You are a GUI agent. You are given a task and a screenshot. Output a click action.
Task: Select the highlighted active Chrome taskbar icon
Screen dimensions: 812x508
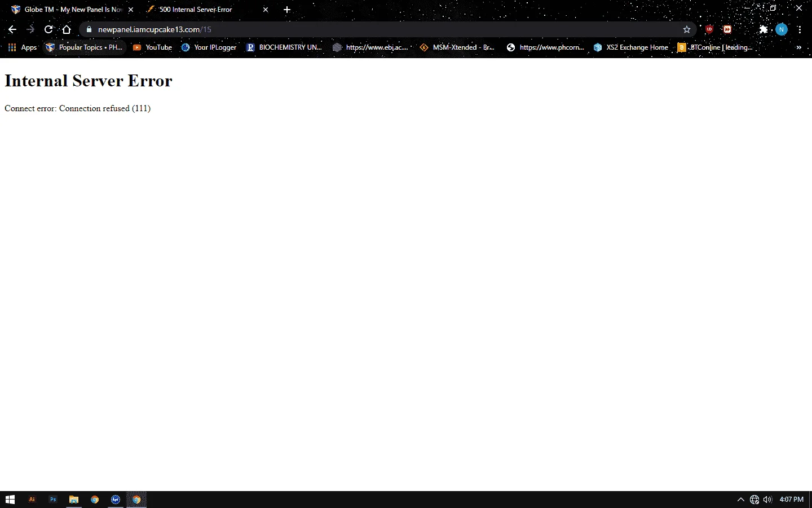pos(136,500)
